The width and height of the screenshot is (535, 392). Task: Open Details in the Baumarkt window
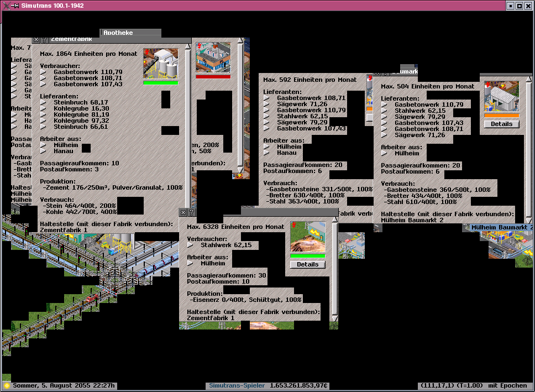[501, 124]
